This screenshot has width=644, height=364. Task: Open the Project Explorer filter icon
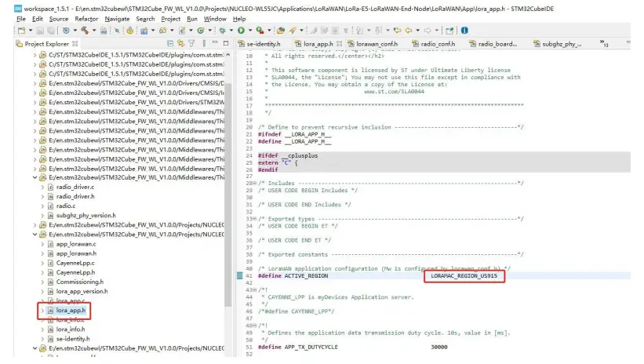[x=191, y=44]
